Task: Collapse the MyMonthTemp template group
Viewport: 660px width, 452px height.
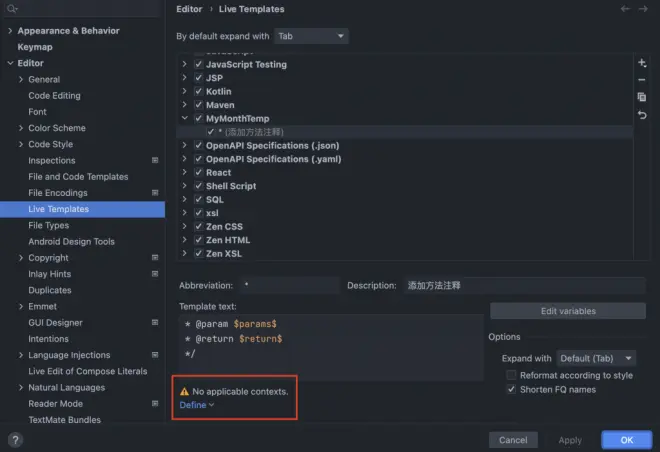Action: coord(184,118)
